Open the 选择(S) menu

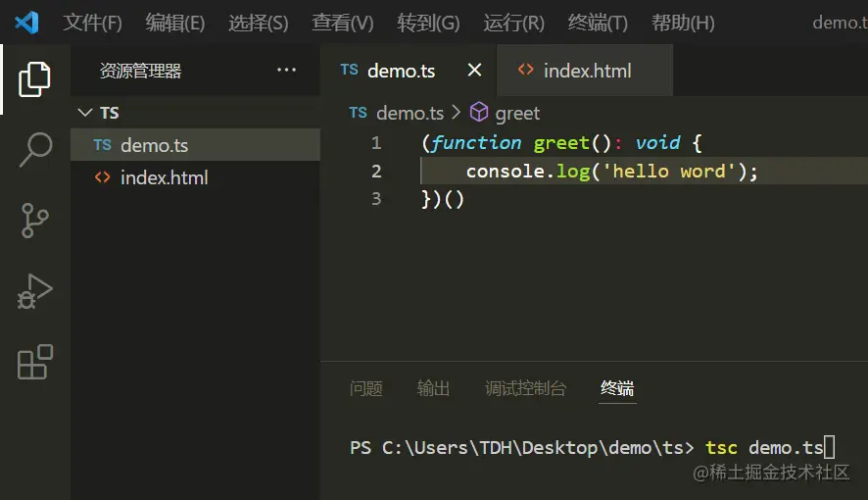258,23
